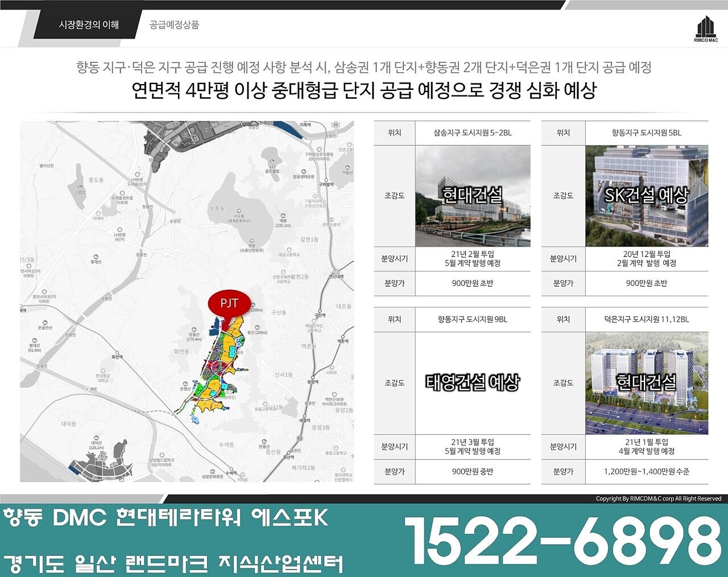This screenshot has height=577, width=728.
Task: Click the 은행산 marker icon
Action: [185, 383]
